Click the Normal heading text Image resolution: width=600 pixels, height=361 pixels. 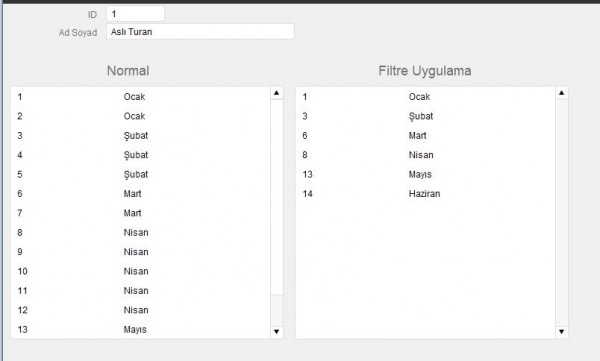128,71
